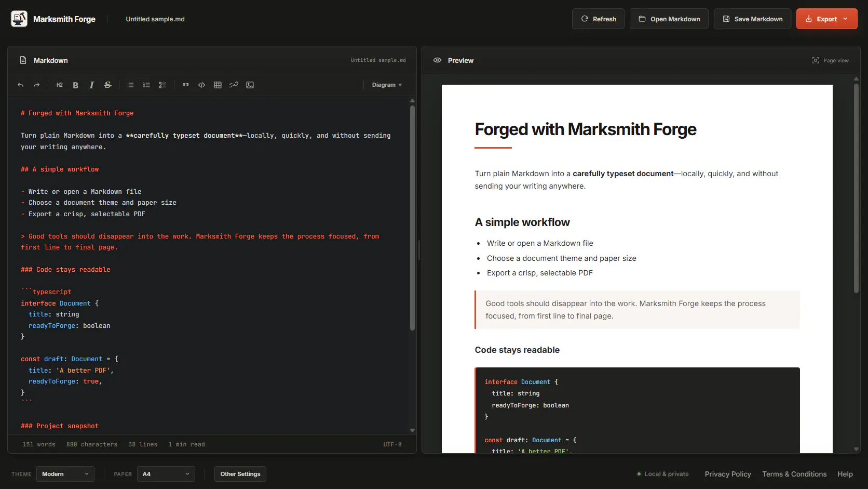This screenshot has height=489, width=868.
Task: Open Terms & Conditions link
Action: coord(794,474)
